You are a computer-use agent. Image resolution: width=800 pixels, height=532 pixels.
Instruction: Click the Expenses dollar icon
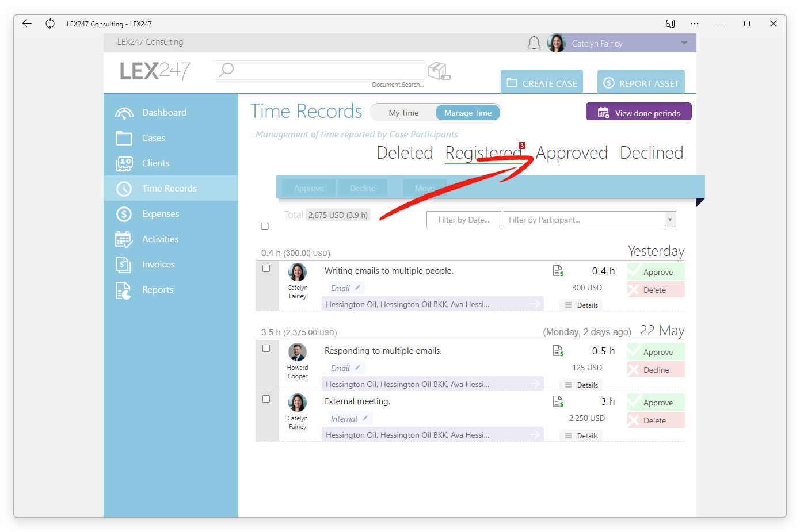pos(124,214)
